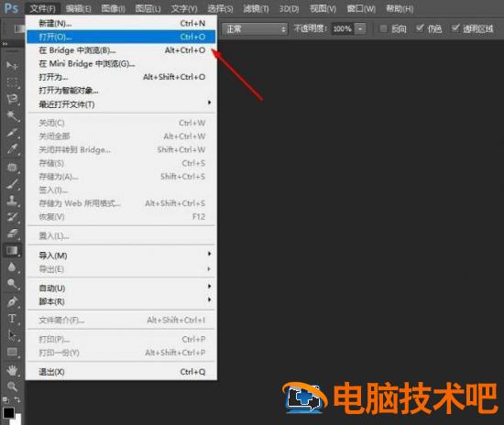Open the 文字(Y) menu
Screen dimensions: 504x425
(x=184, y=8)
